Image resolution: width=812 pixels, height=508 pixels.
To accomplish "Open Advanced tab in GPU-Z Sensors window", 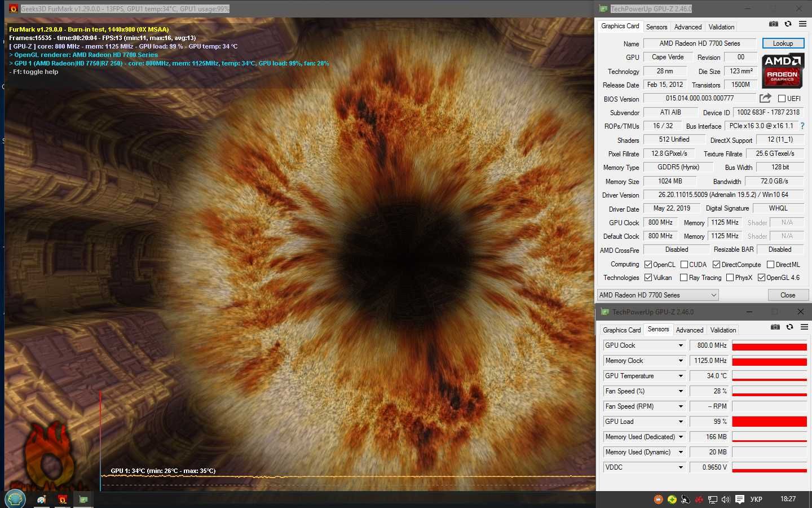I will [x=690, y=330].
